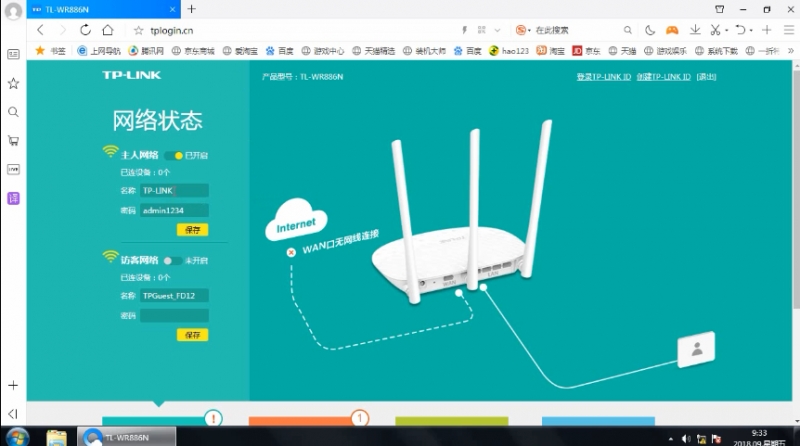Click the empty guest password field
800x446 pixels.
tap(174, 315)
